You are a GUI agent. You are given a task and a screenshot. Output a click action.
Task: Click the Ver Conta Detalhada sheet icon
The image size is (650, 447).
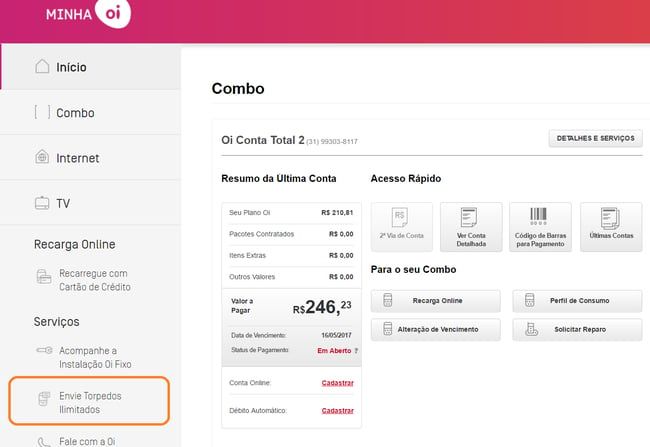click(x=469, y=217)
